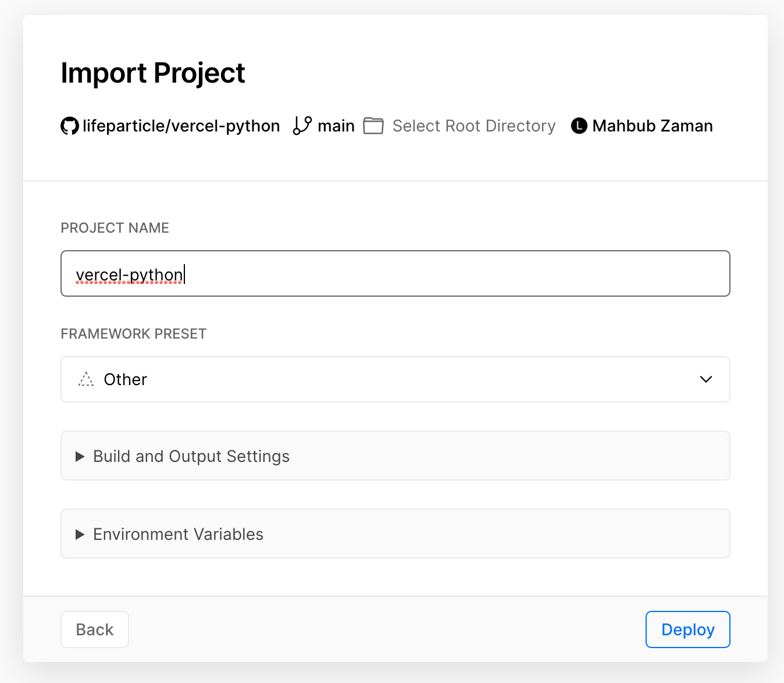Click the Back button
This screenshot has height=683, width=784.
tap(95, 629)
